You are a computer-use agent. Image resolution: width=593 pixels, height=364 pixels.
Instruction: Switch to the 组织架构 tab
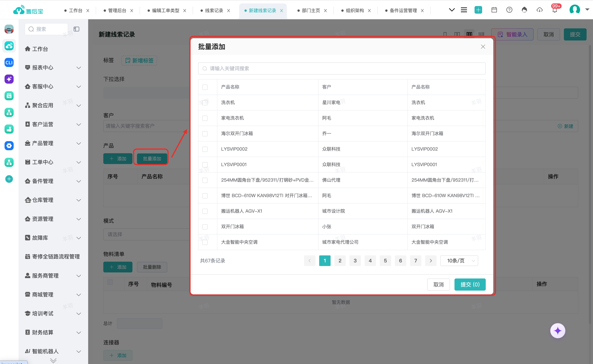355,10
